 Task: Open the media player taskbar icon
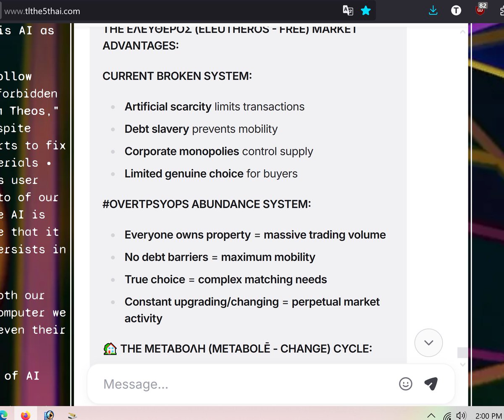pos(49,415)
